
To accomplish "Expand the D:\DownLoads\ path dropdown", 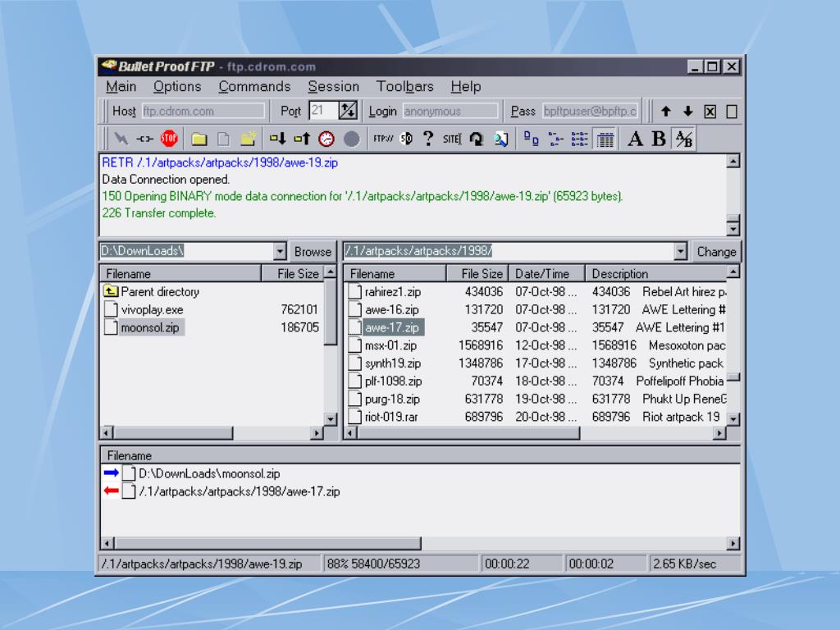I will [280, 251].
